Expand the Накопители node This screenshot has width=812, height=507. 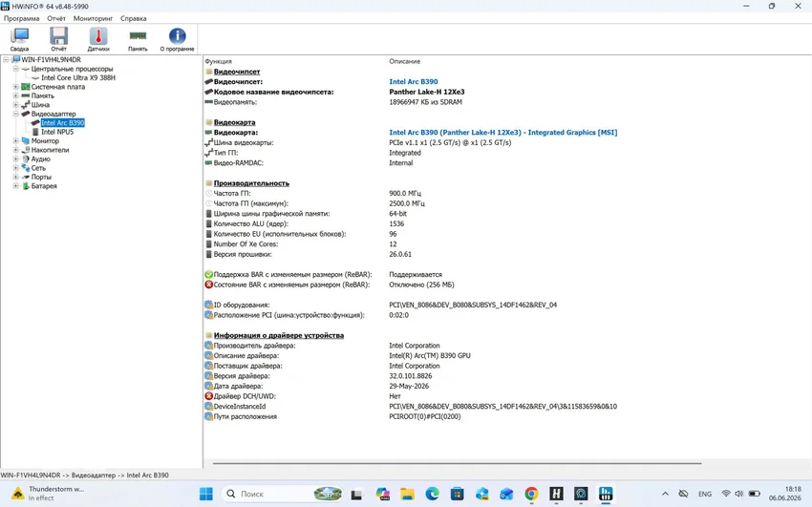point(15,150)
